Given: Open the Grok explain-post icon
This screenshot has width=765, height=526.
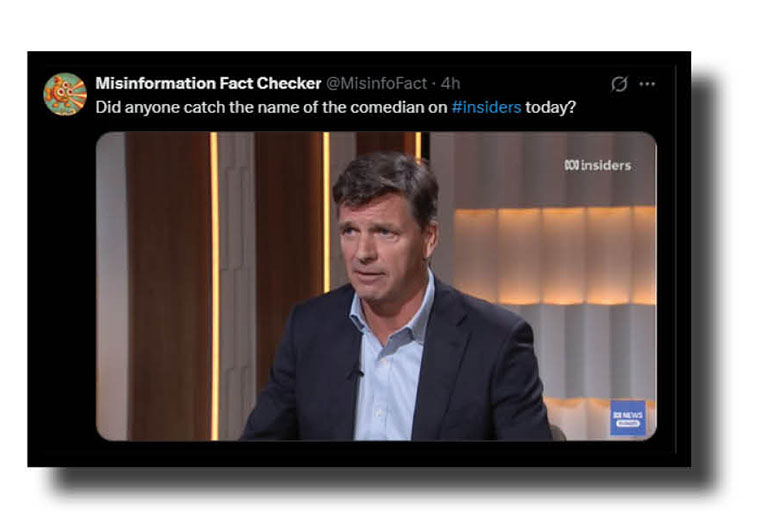Looking at the screenshot, I should click(x=619, y=84).
